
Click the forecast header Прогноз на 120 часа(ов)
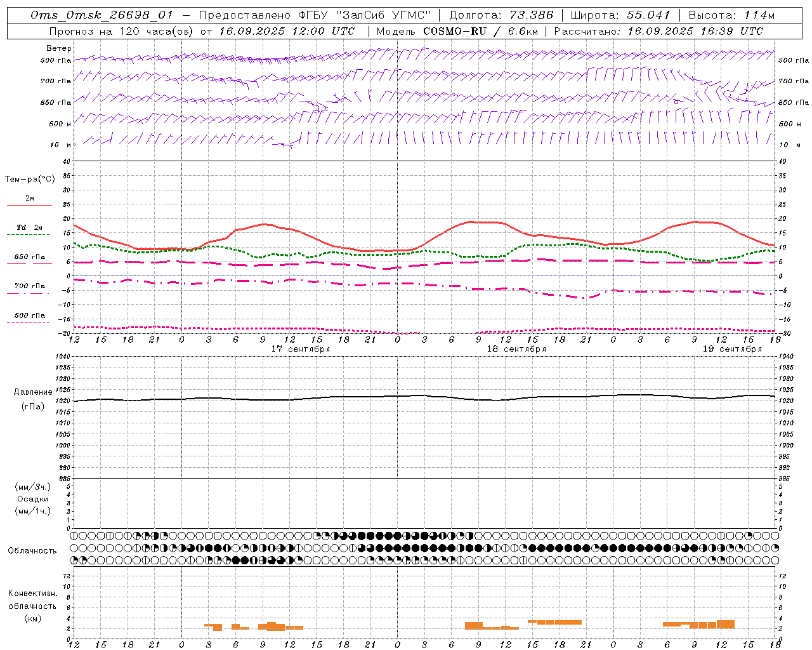[x=121, y=31]
